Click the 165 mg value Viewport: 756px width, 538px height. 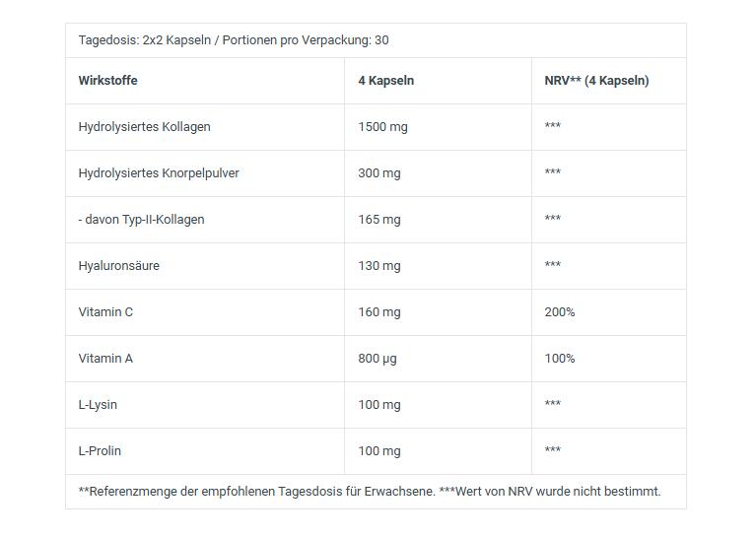tap(379, 220)
